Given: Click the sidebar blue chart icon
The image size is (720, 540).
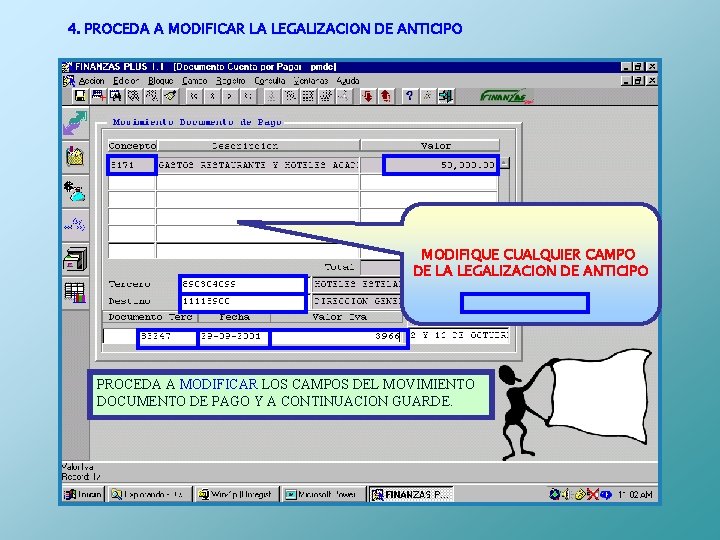Looking at the screenshot, I should click(x=75, y=225).
